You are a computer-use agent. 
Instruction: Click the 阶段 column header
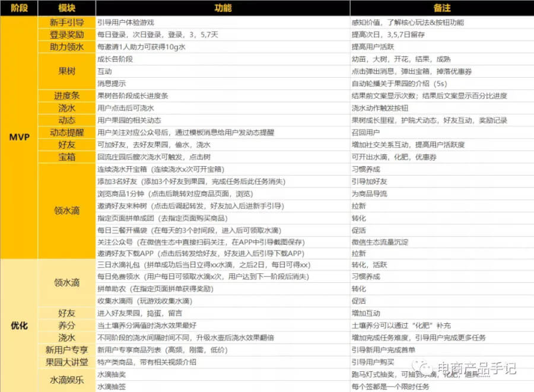[19, 8]
